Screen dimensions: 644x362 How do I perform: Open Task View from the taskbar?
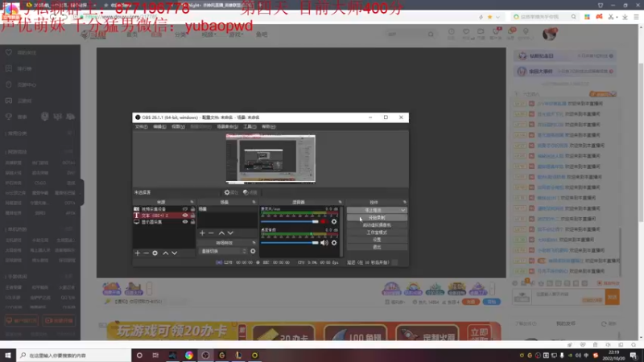pos(155,355)
